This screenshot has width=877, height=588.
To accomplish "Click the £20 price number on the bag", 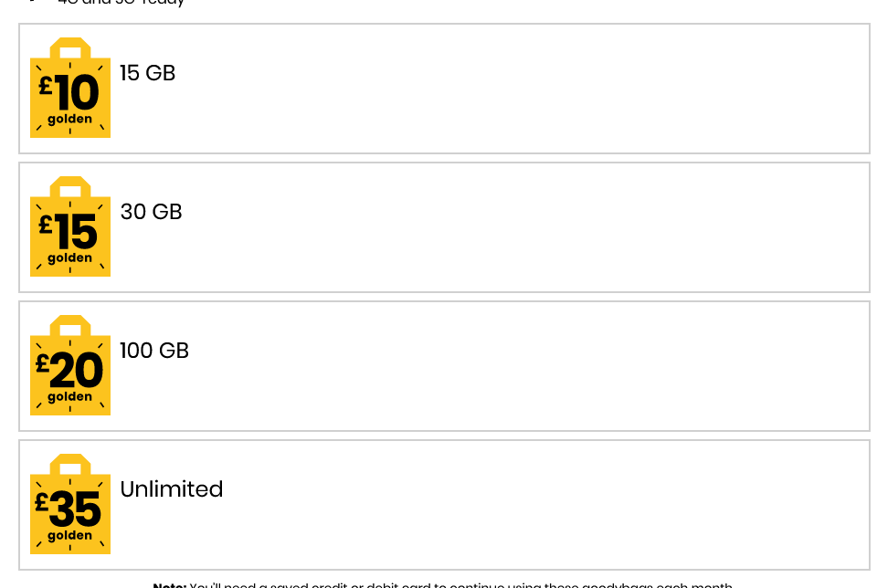I will point(69,370).
